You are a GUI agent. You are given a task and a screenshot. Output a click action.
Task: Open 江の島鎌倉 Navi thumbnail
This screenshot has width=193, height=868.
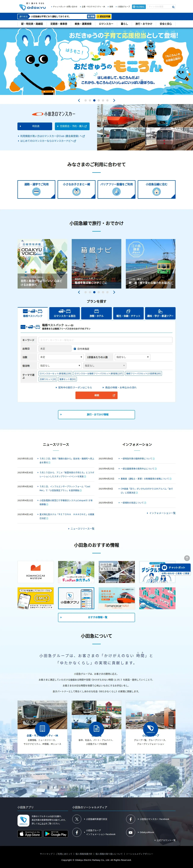(150, 264)
